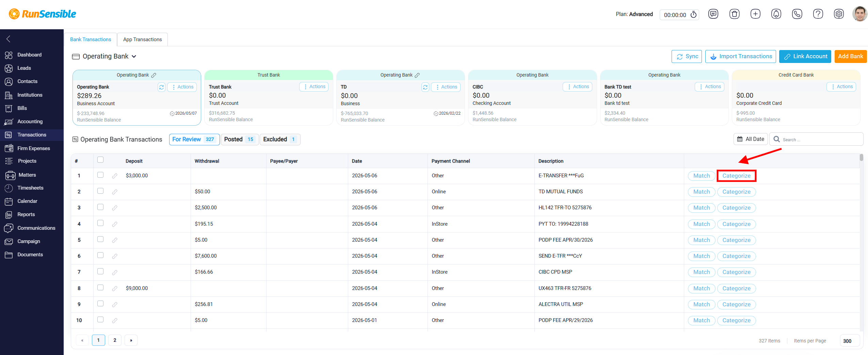The height and width of the screenshot is (355, 868).
Task: Open the chat messages icon in header
Action: [x=713, y=14]
